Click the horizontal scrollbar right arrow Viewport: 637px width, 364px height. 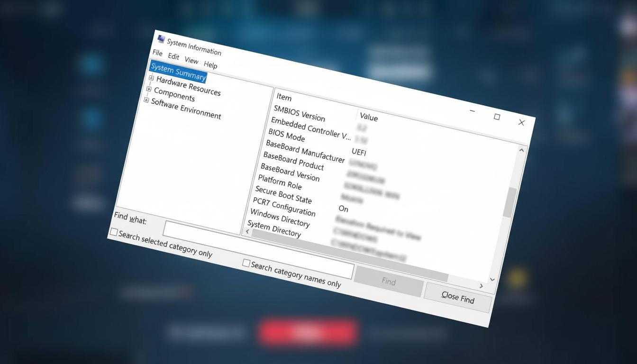tap(481, 286)
